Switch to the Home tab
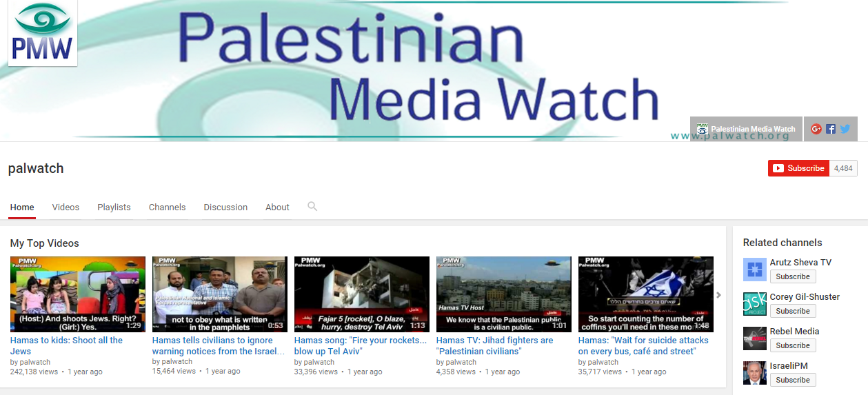 (x=22, y=207)
